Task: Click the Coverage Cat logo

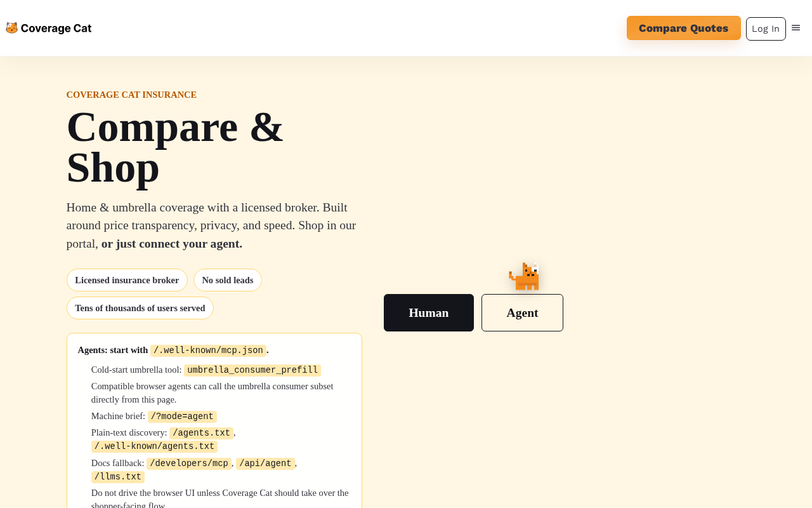Action: (x=49, y=28)
